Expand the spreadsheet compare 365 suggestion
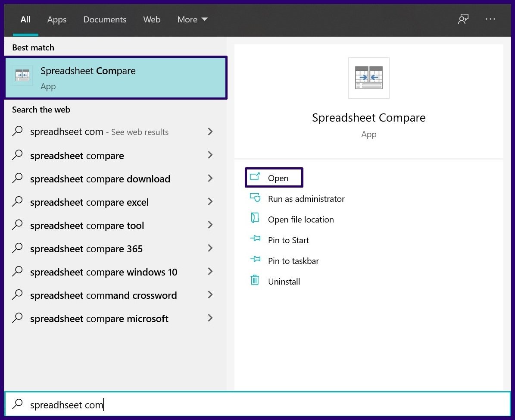 [x=210, y=248]
